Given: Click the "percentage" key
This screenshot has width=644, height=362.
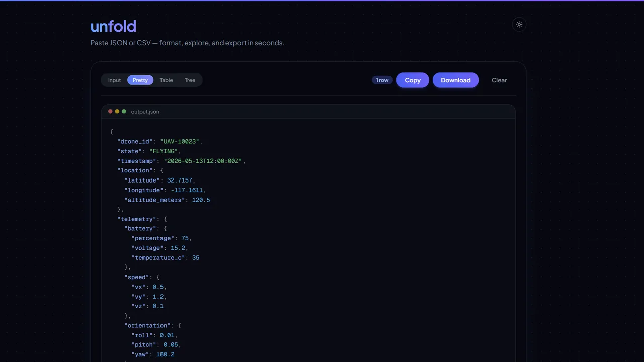Looking at the screenshot, I should 153,238.
